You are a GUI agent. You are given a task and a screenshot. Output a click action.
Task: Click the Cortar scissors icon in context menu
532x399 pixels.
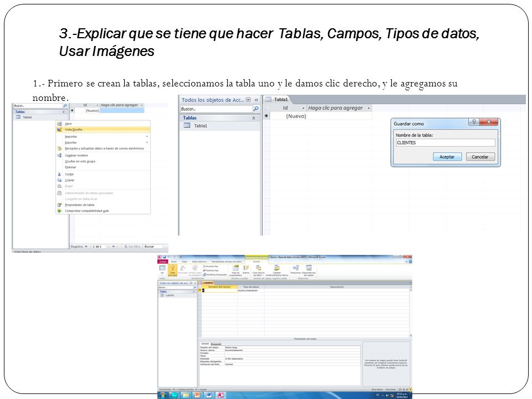pyautogui.click(x=59, y=174)
